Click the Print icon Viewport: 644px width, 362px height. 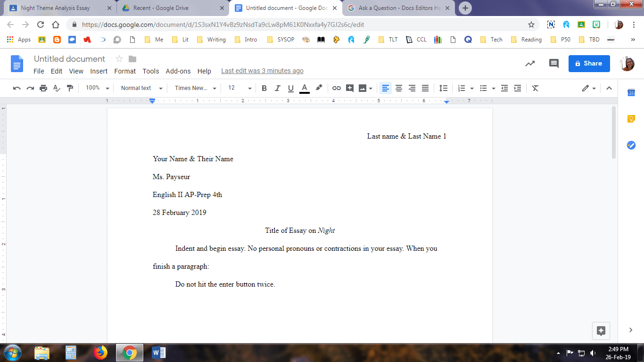tap(43, 88)
